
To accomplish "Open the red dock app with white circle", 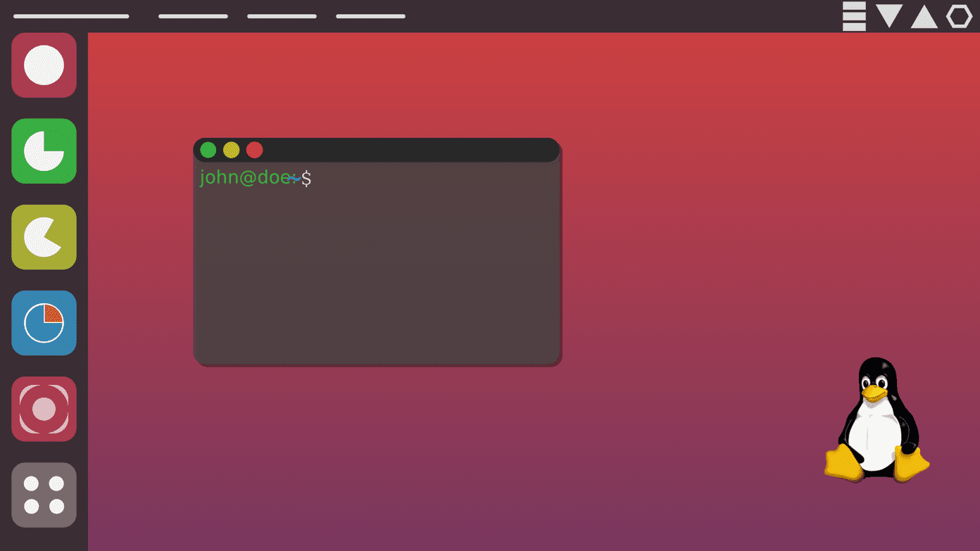I will [x=44, y=65].
